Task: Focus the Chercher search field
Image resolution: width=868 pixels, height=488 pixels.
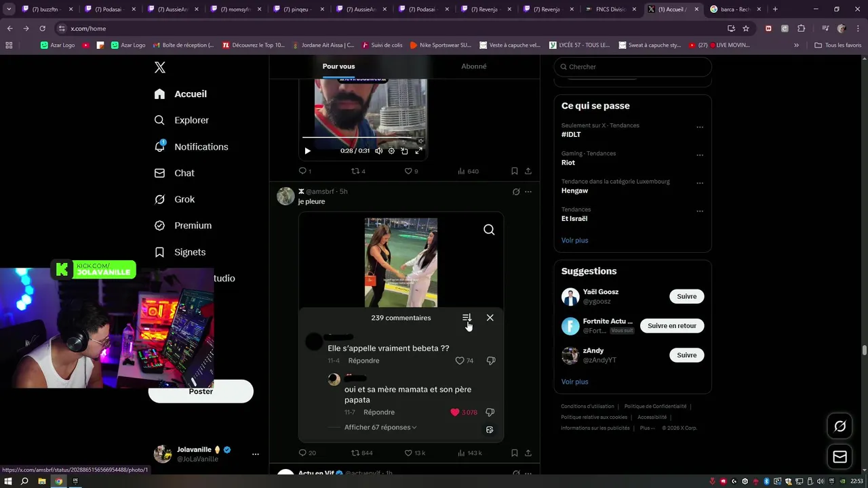Action: [633, 67]
